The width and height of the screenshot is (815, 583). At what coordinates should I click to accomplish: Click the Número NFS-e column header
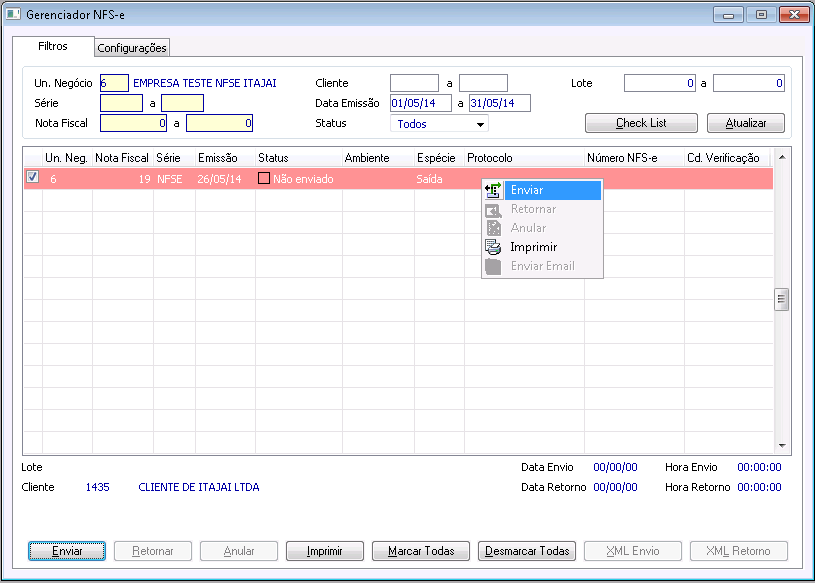[x=634, y=158]
